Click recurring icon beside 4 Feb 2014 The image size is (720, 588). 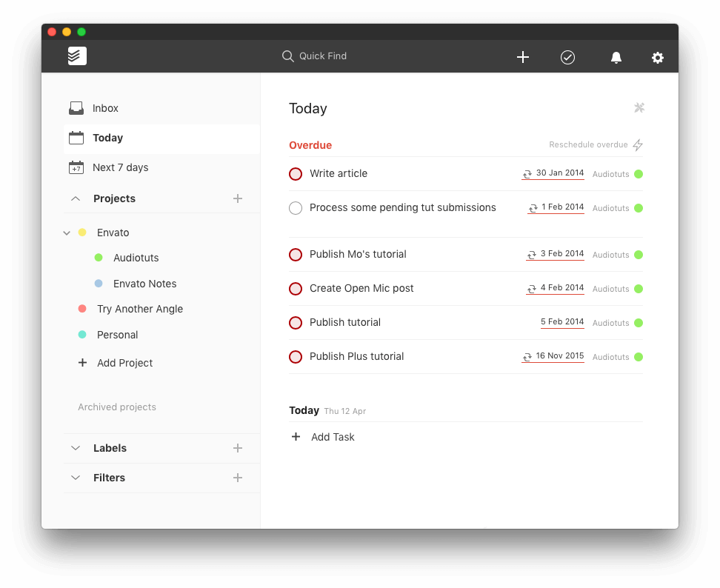[x=531, y=289]
